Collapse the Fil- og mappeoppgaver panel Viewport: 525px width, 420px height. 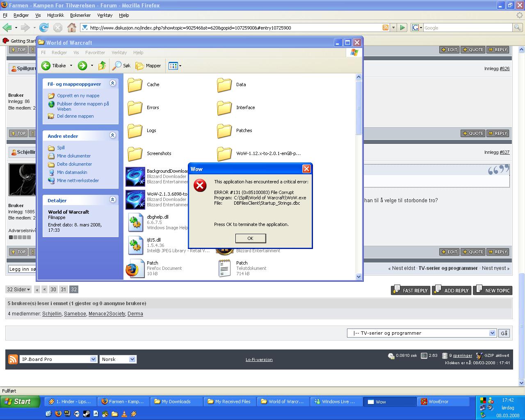tap(112, 83)
